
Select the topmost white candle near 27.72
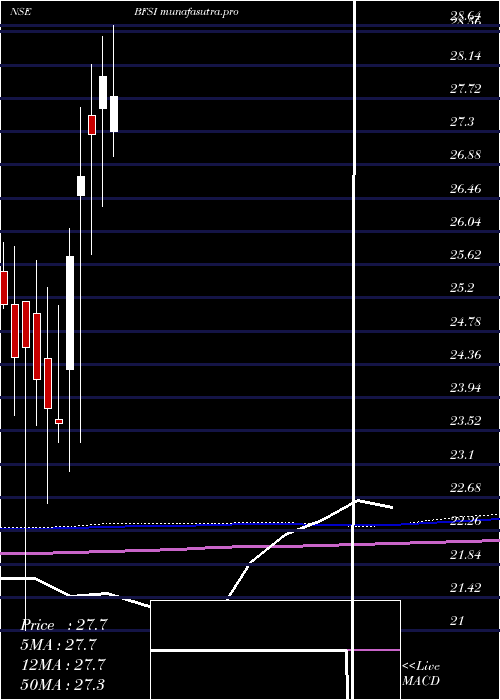(103, 92)
